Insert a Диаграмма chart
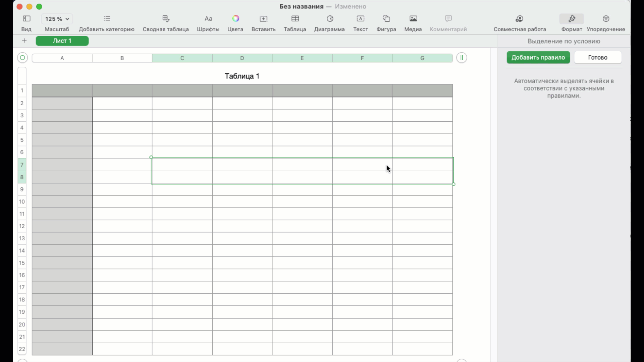 [330, 19]
